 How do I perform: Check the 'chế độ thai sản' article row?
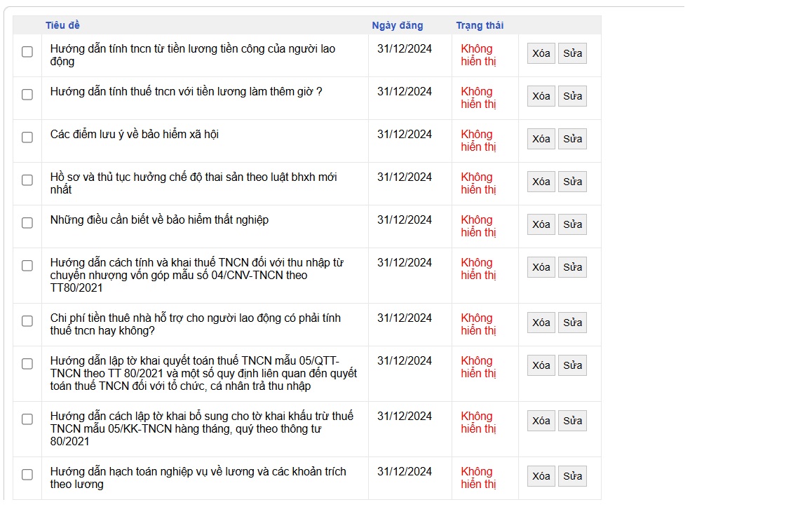click(27, 180)
